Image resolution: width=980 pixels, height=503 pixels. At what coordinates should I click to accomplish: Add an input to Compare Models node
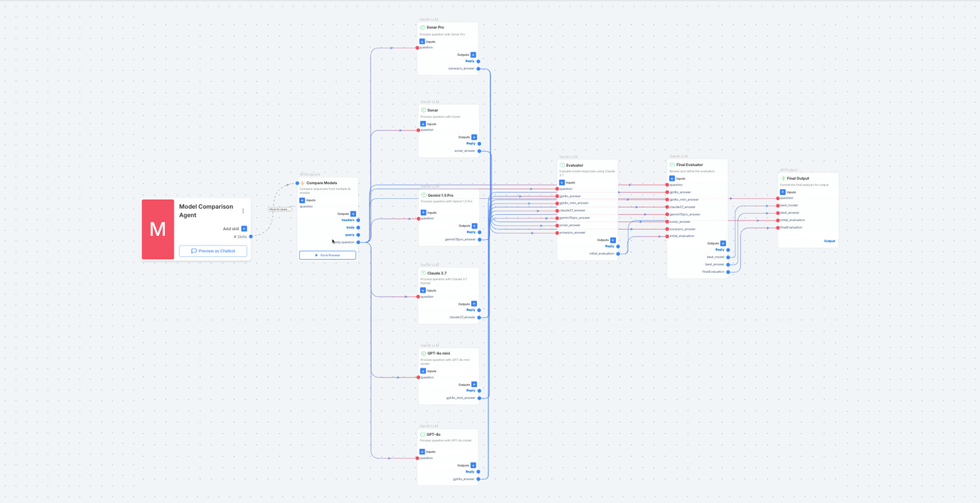(x=302, y=200)
